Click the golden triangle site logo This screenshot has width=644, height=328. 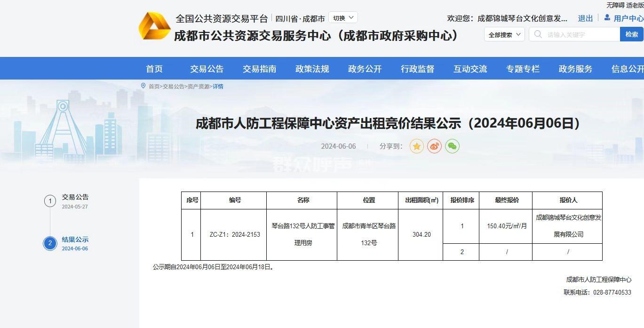point(154,26)
